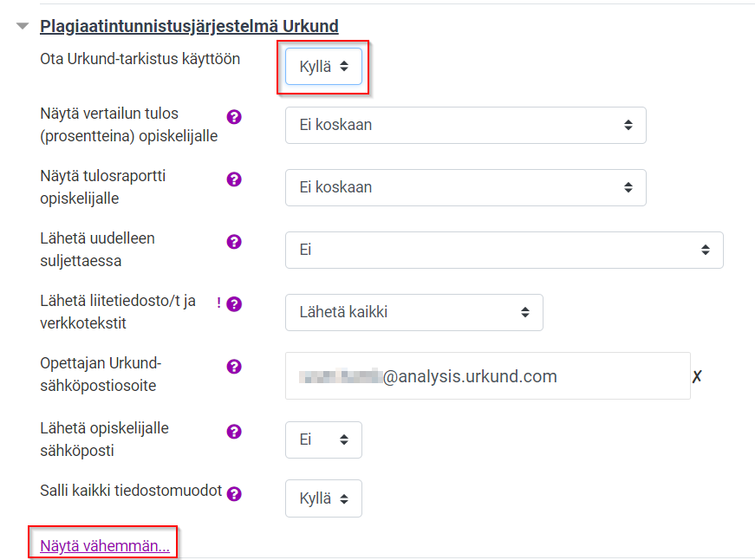
Task: Open help for Opettajan Urkund-sähköpostiosoite
Action: tap(234, 367)
